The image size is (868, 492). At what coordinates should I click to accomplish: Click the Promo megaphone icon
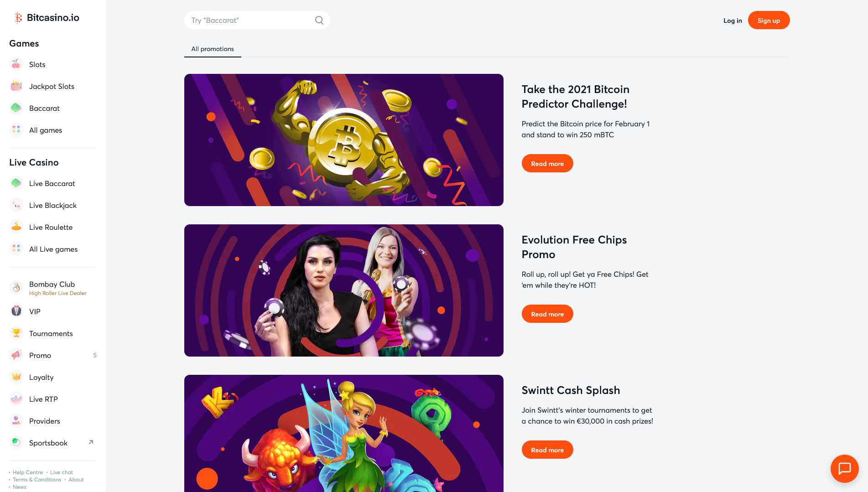16,355
